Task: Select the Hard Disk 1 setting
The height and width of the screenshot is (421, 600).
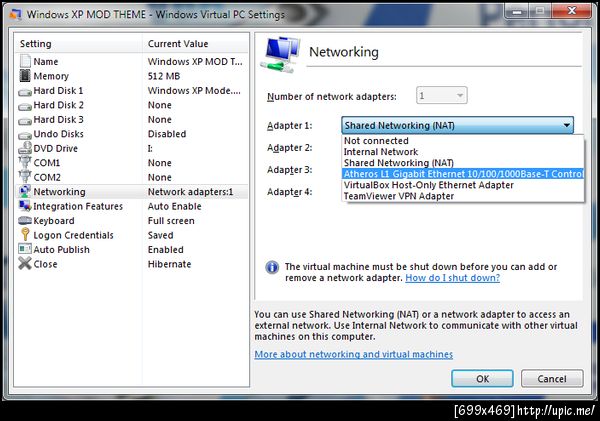Action: [x=132, y=90]
